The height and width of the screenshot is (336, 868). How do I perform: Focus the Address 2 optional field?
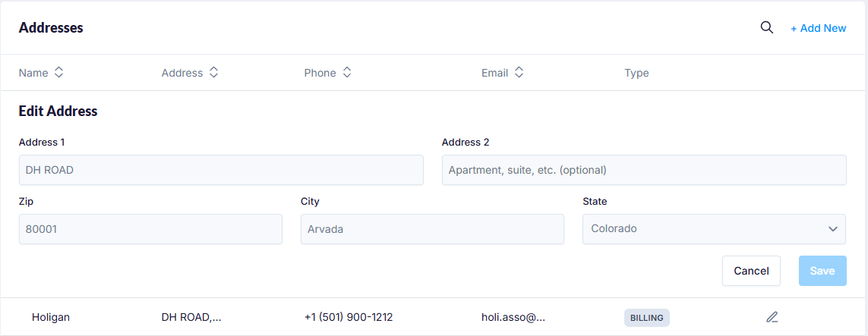click(x=644, y=170)
